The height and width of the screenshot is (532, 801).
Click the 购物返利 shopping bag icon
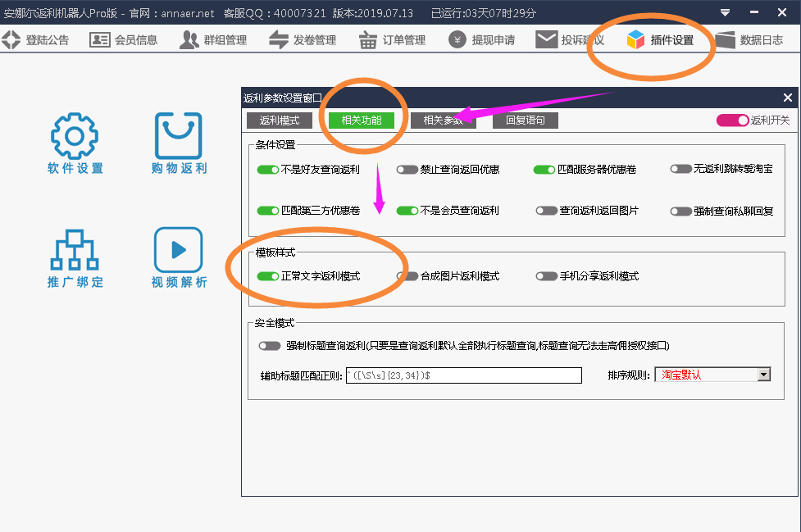point(178,136)
